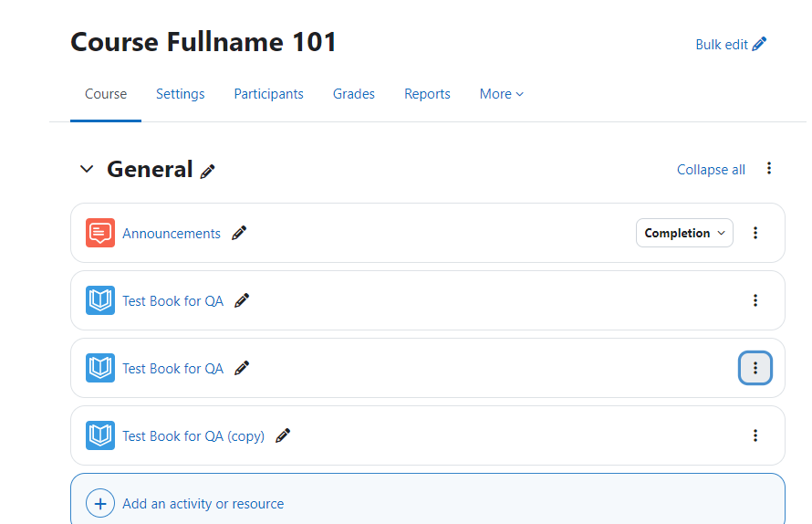The image size is (812, 524).
Task: Switch to the Participants tab
Action: click(269, 94)
